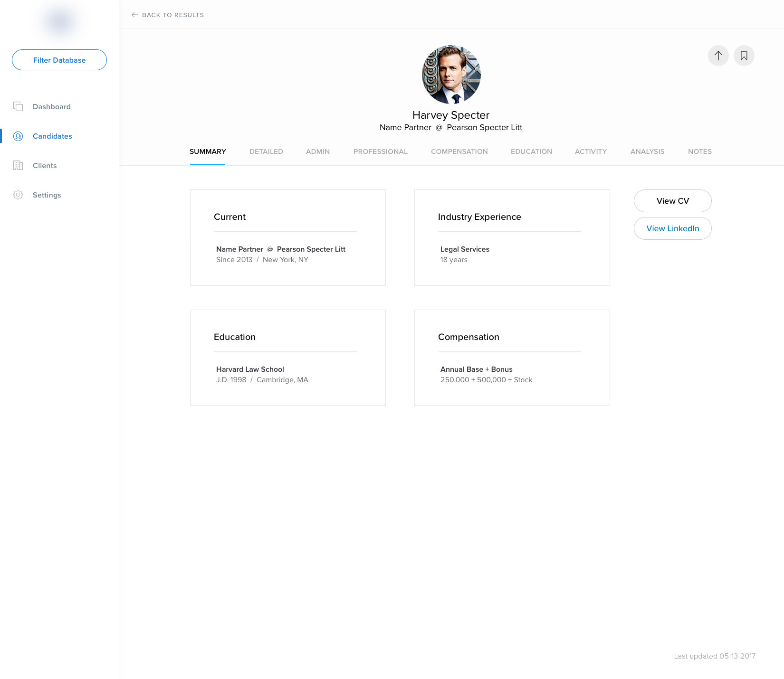Click the View CV button
Image resolution: width=784 pixels, height=679 pixels.
click(673, 201)
